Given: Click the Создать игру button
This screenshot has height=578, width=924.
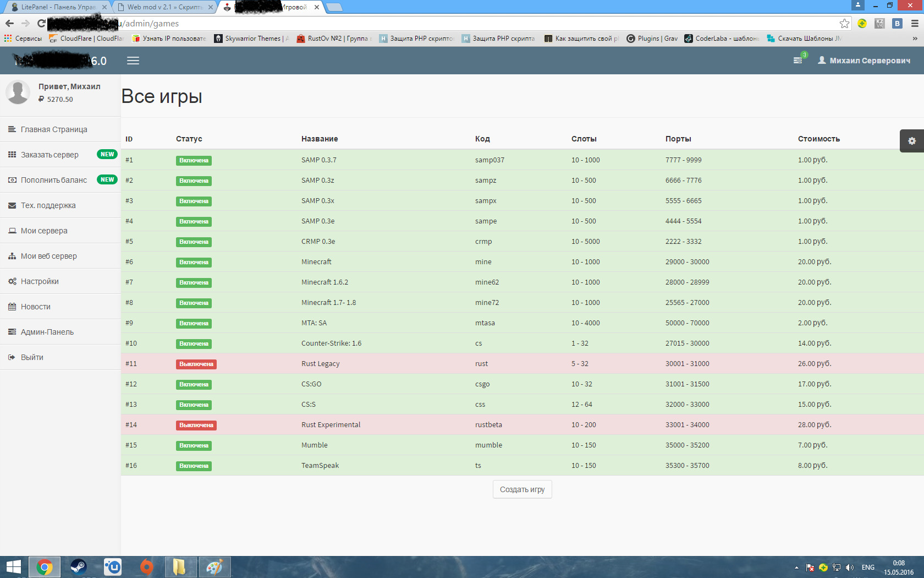Looking at the screenshot, I should (522, 489).
